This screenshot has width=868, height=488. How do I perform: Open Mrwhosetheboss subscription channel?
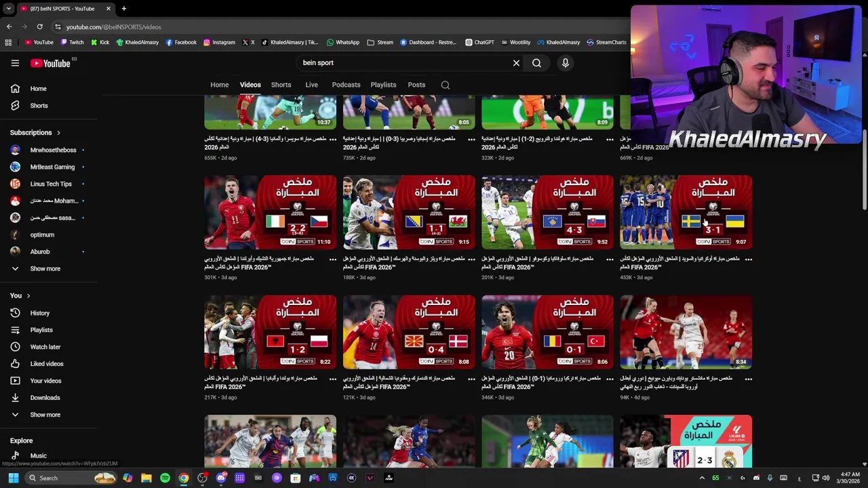click(49, 150)
